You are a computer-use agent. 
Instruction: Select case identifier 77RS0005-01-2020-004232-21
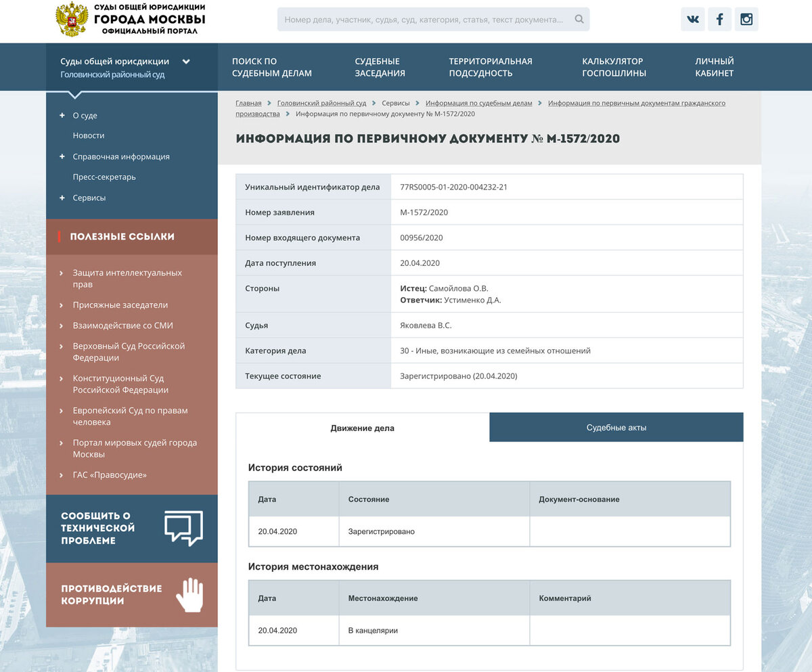454,187
